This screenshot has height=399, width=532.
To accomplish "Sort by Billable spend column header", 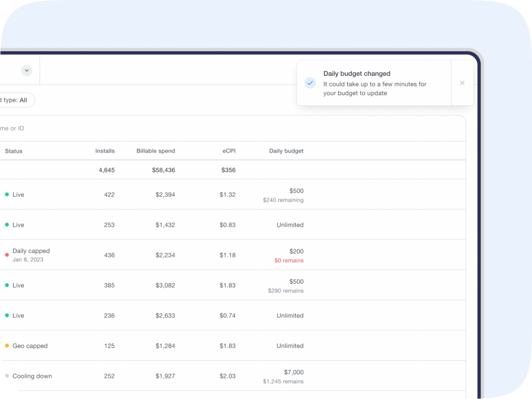I will click(x=156, y=151).
